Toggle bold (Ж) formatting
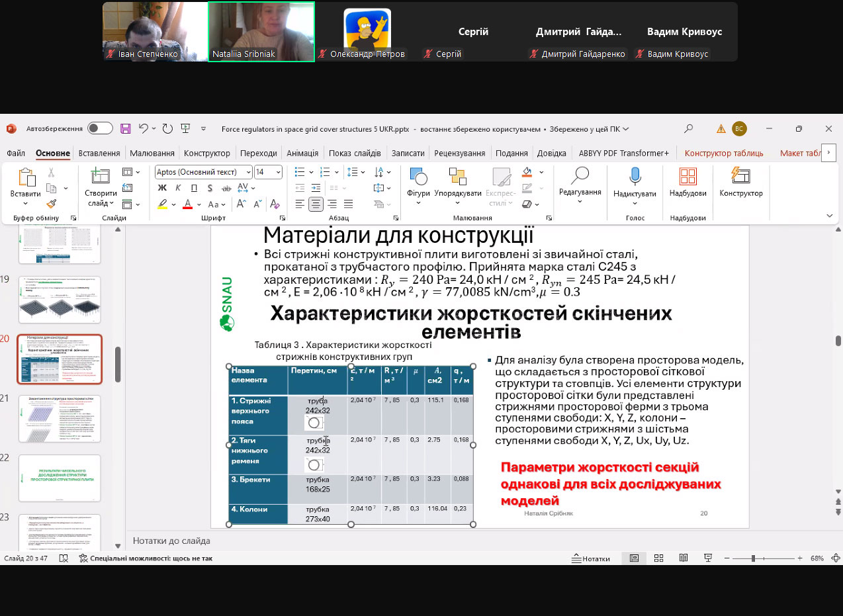Image resolution: width=843 pixels, height=616 pixels. click(x=163, y=188)
